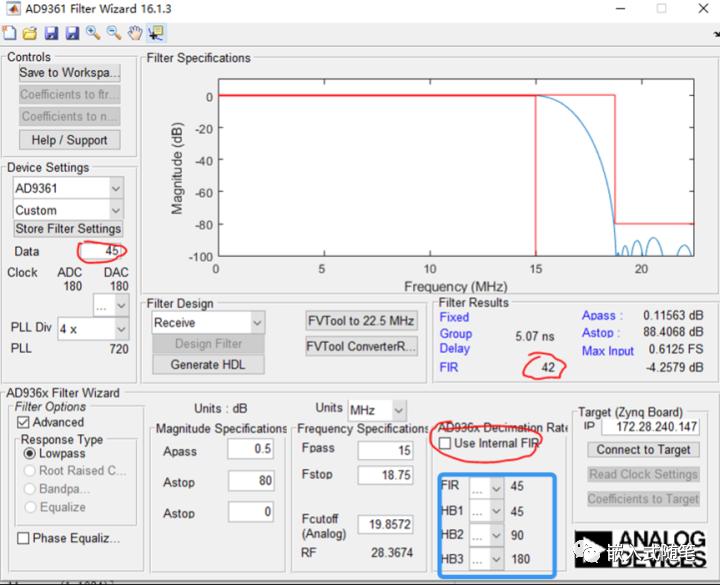Click the Fpass field showing 15
720x585 pixels.
(x=385, y=450)
